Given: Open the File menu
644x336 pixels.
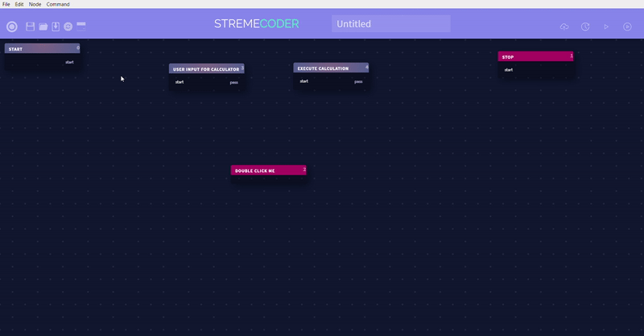Looking at the screenshot, I should pyautogui.click(x=6, y=4).
